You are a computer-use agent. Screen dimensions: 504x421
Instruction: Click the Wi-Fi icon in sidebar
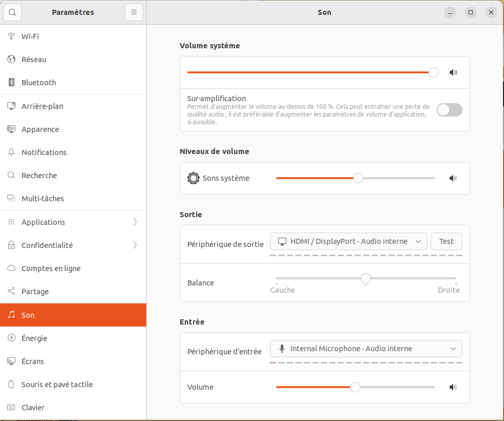[x=11, y=36]
